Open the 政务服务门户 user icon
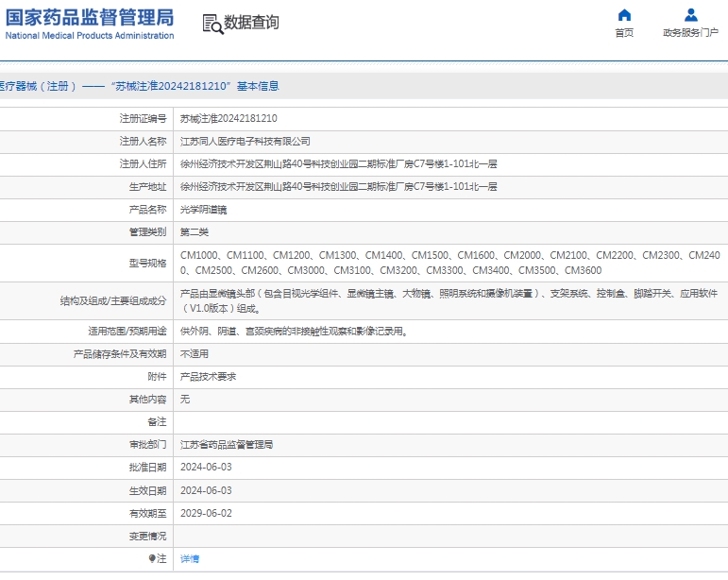 (691, 15)
